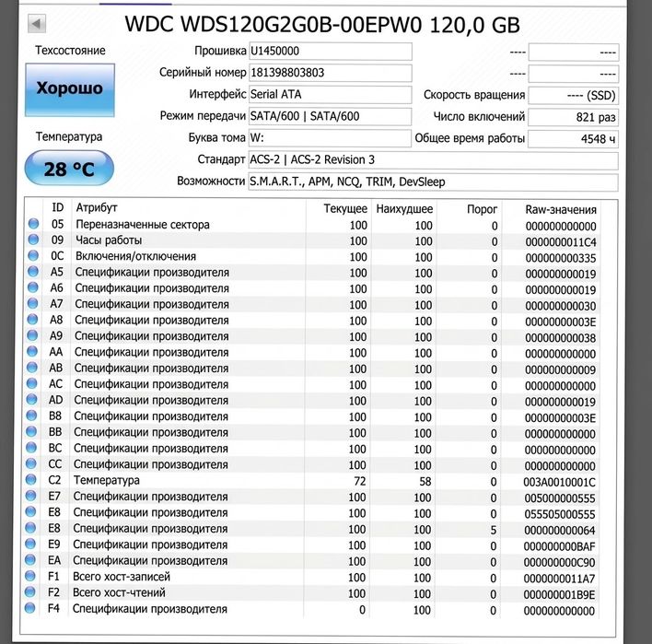Select the Переназначенные сектора attribute name
Screen dimensions: 652x644
point(143,225)
